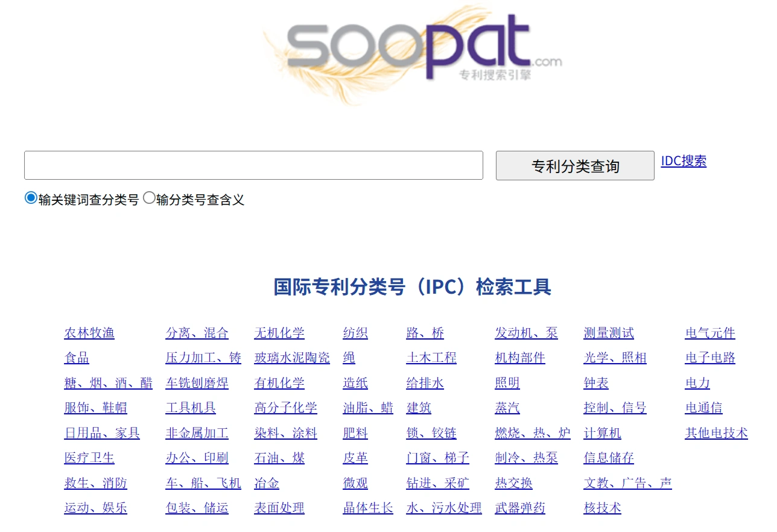Open 电气元件 category
The image size is (777, 532).
coord(710,333)
